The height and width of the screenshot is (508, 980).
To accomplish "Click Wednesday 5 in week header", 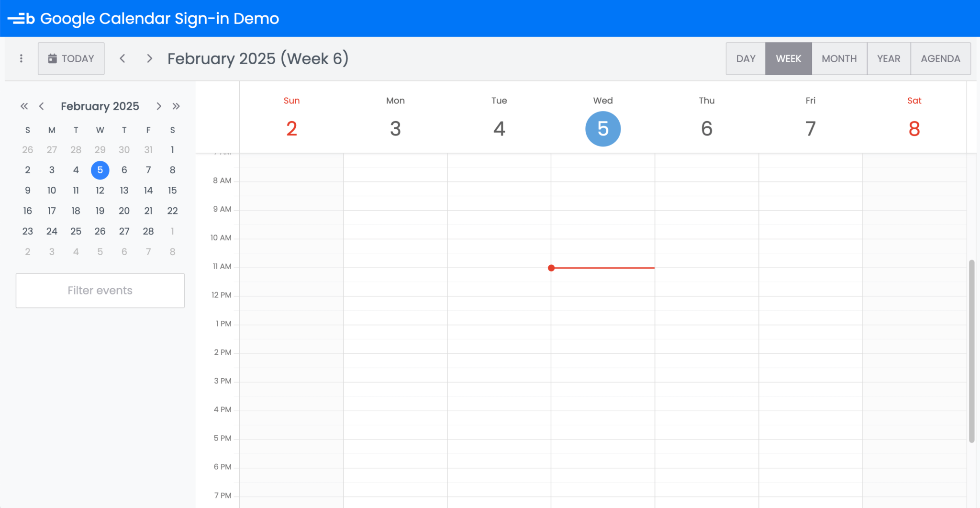I will 602,129.
